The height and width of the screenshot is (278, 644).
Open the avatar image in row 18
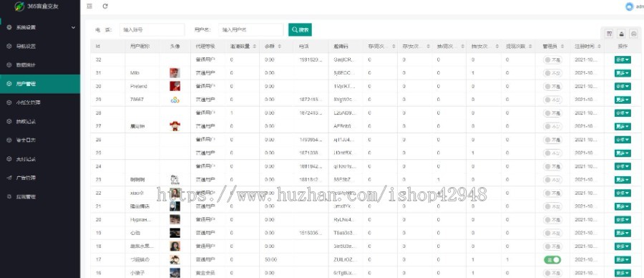(175, 246)
